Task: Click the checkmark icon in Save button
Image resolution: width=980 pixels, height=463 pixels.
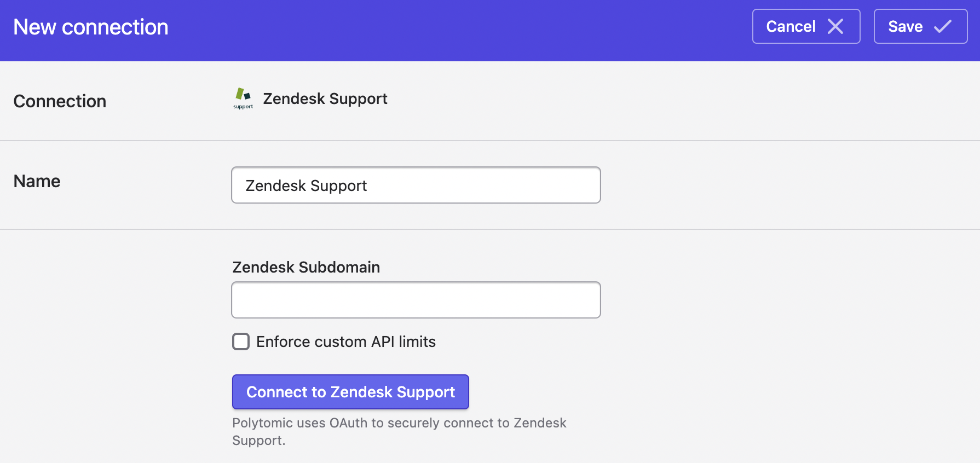Action: click(x=942, y=26)
